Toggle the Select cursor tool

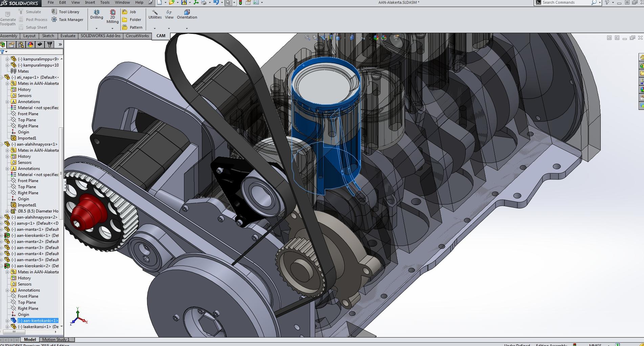(228, 2)
